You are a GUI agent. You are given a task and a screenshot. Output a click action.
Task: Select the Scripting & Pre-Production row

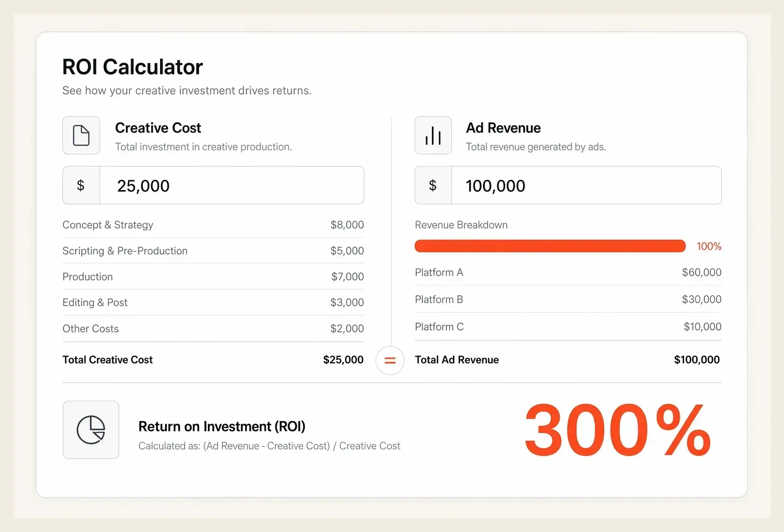(213, 251)
